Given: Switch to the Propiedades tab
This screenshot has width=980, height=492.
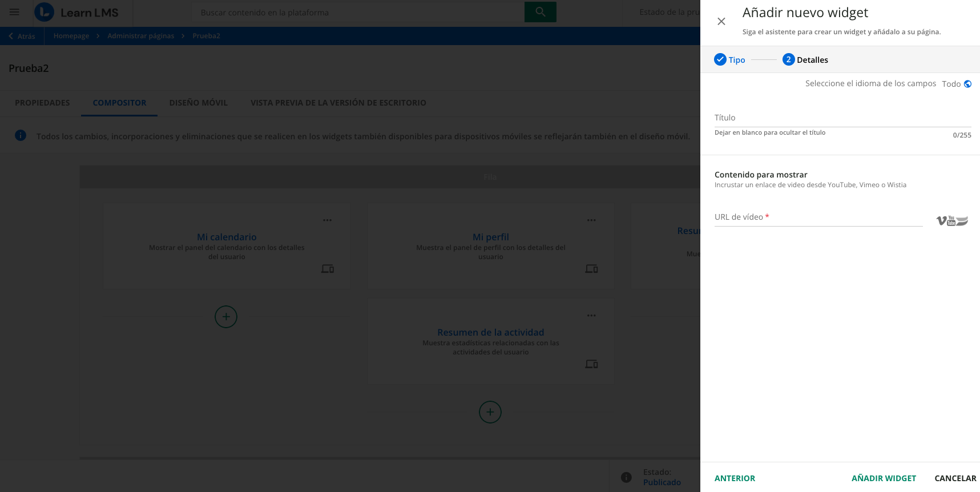Looking at the screenshot, I should 42,103.
